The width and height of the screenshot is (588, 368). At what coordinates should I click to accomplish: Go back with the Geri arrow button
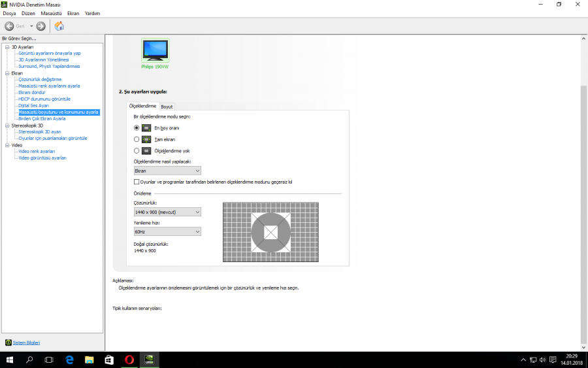click(9, 26)
